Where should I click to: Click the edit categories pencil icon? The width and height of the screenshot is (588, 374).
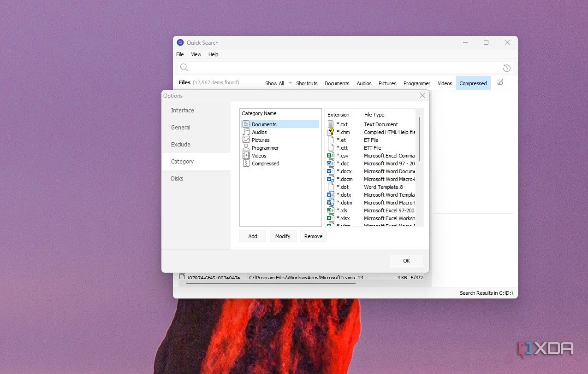coord(500,82)
